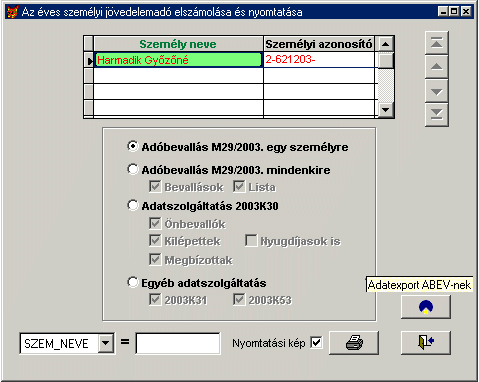Open the SZEM_NEVE field dropdown

pos(106,343)
